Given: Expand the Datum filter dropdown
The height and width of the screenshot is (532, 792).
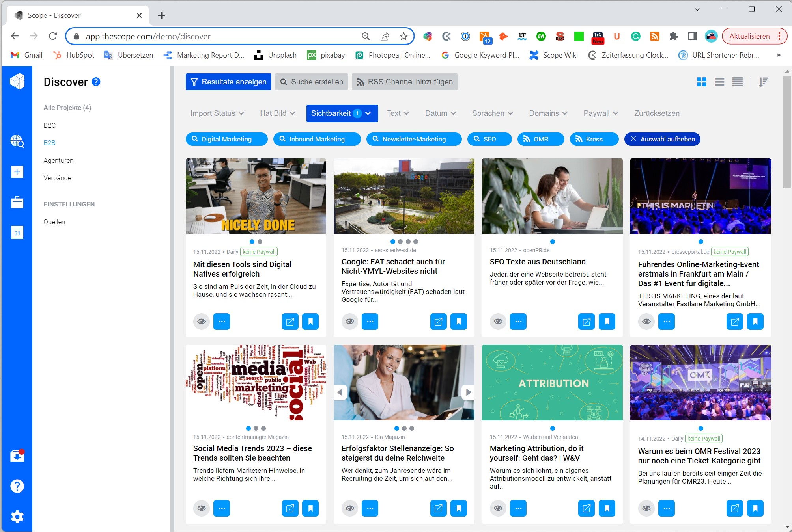Looking at the screenshot, I should (x=440, y=113).
